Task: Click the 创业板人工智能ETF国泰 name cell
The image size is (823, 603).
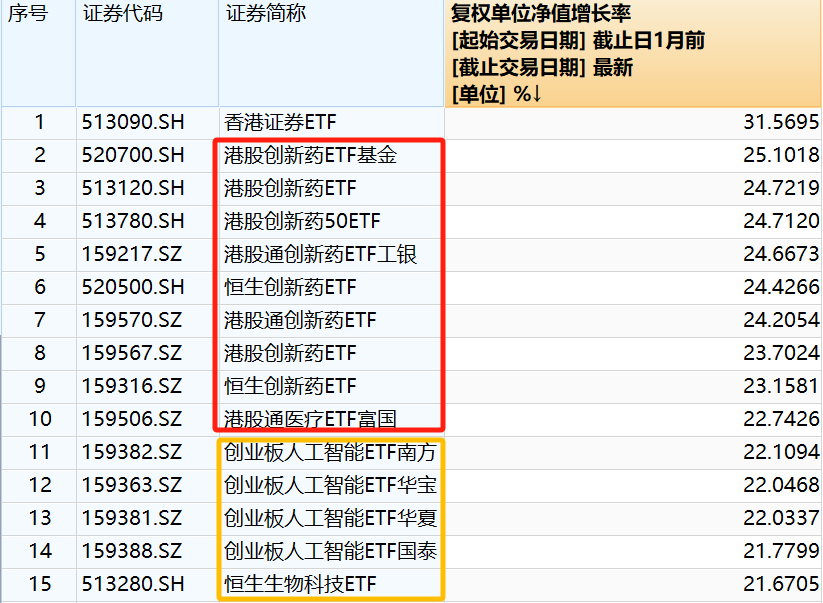Action: point(330,552)
